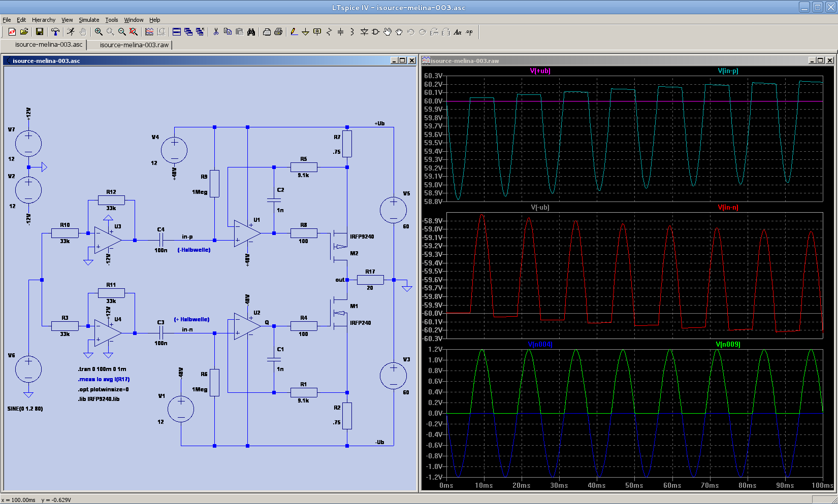Place a Diode component
This screenshot has height=504, width=838.
coord(364,32)
